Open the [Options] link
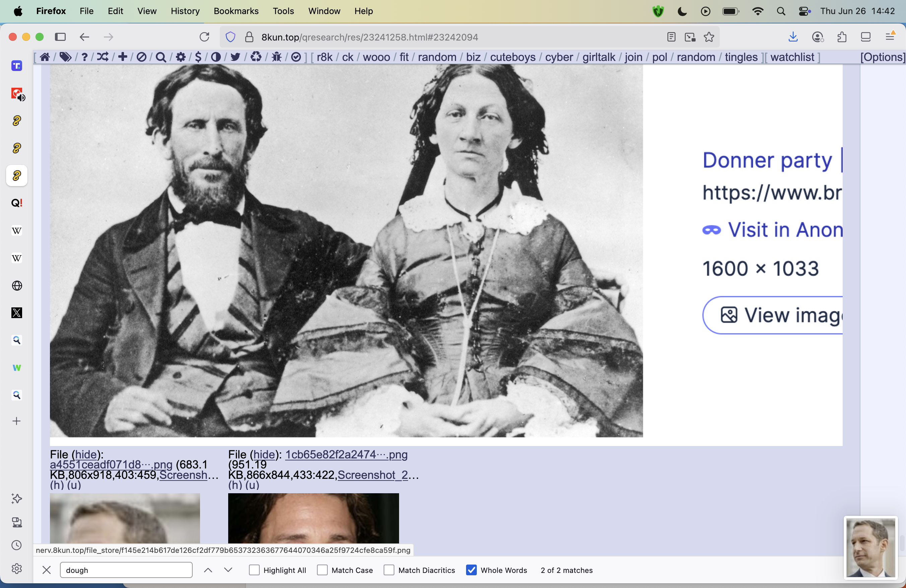This screenshot has width=906, height=588. [x=883, y=57]
